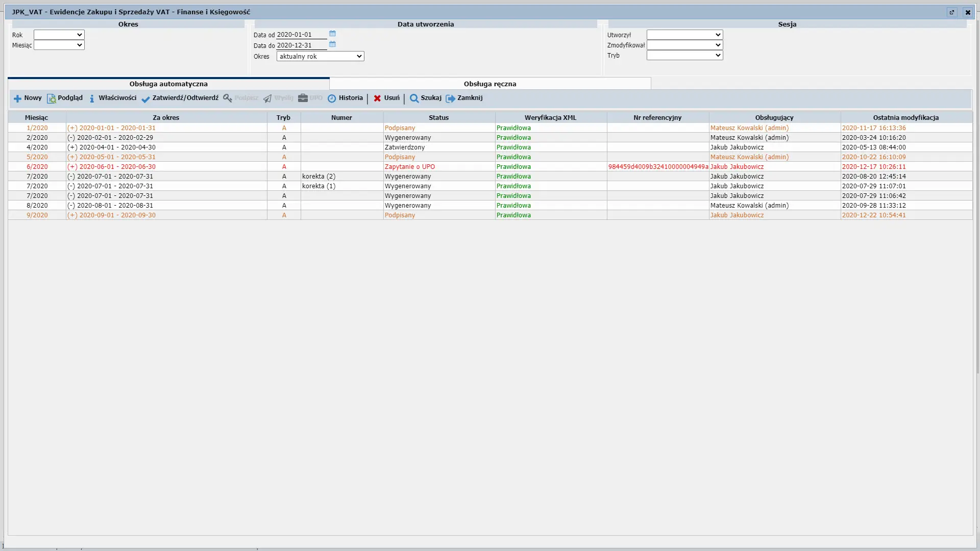Switch to Obsługa ręczna tab

(489, 84)
